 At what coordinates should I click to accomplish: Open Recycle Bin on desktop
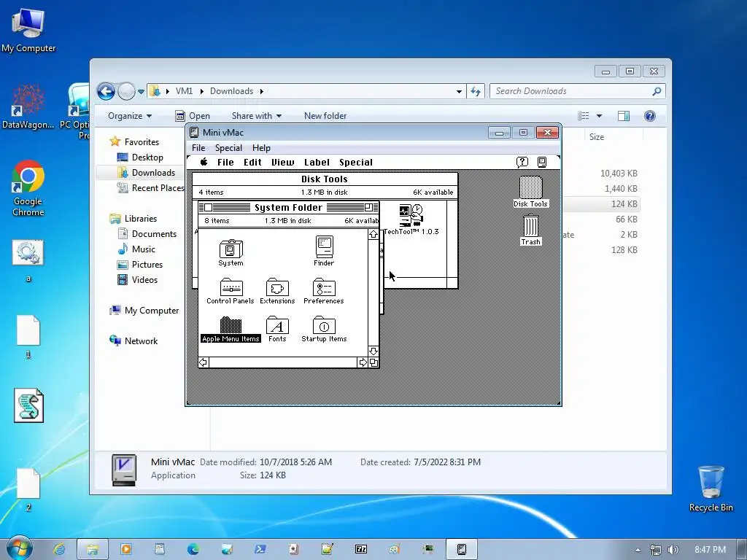point(711,489)
